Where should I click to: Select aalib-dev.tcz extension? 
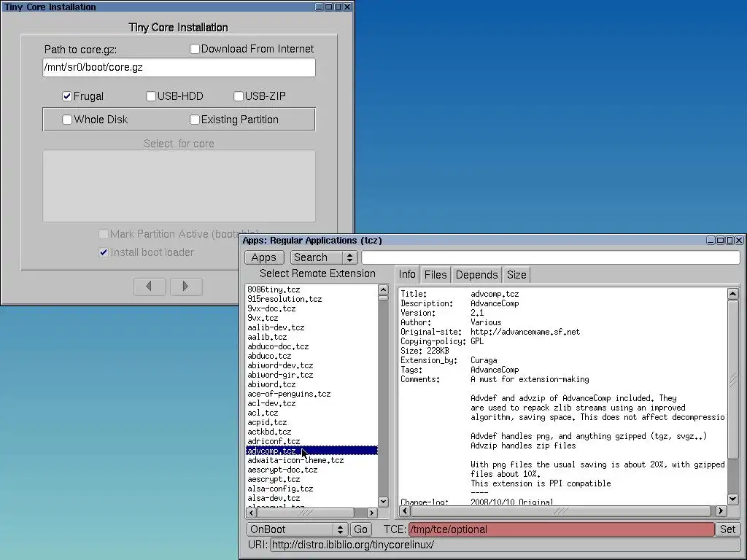click(x=311, y=327)
